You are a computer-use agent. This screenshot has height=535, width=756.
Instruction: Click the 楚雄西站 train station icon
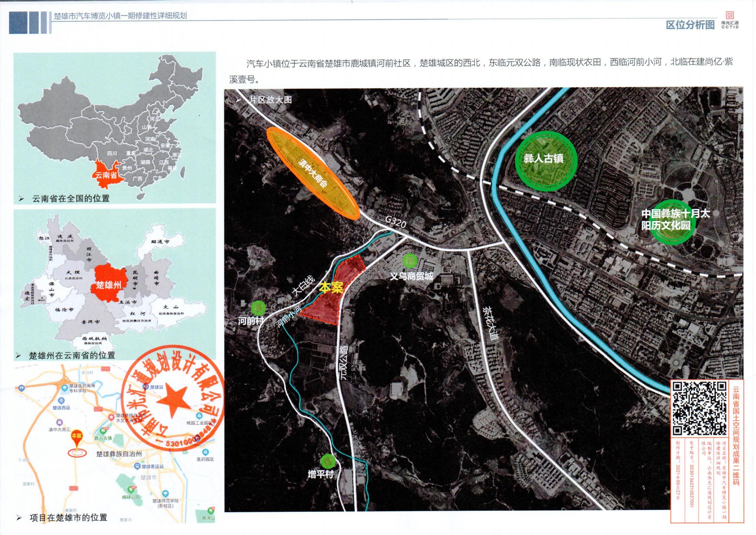click(x=62, y=400)
